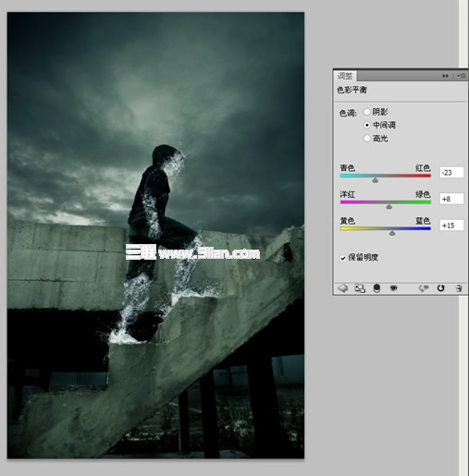Open the Adjustments panel flyout menu
The height and width of the screenshot is (476, 469).
(462, 76)
